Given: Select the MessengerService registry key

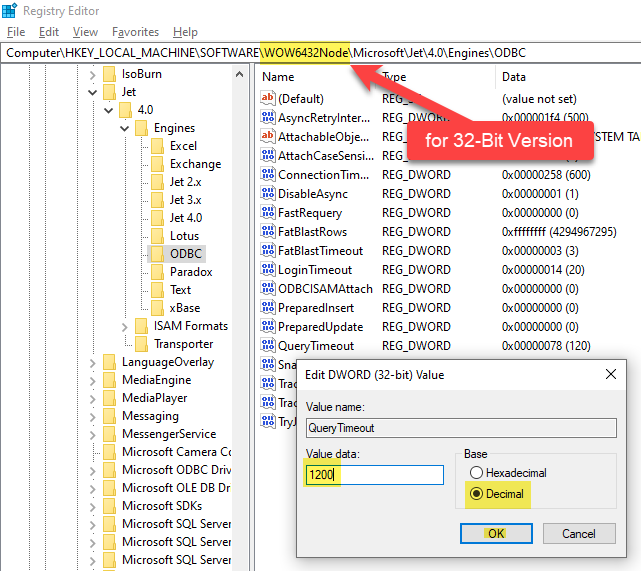Looking at the screenshot, I should (169, 433).
